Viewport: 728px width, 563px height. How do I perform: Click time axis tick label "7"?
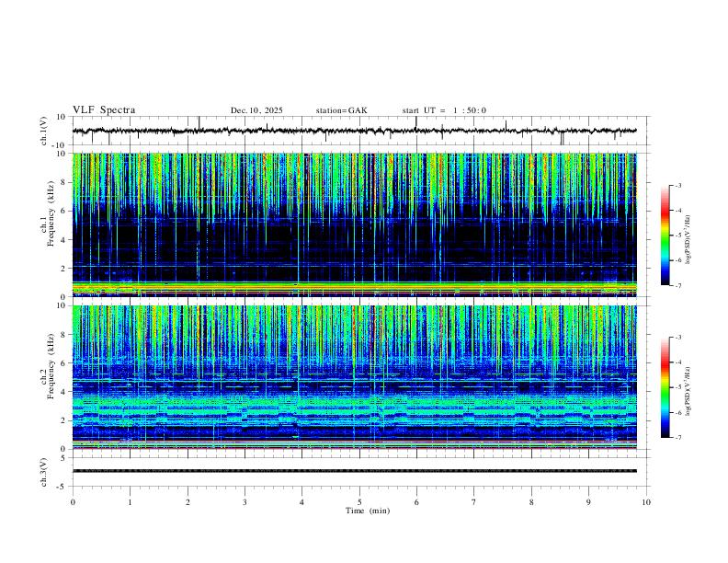(474, 502)
